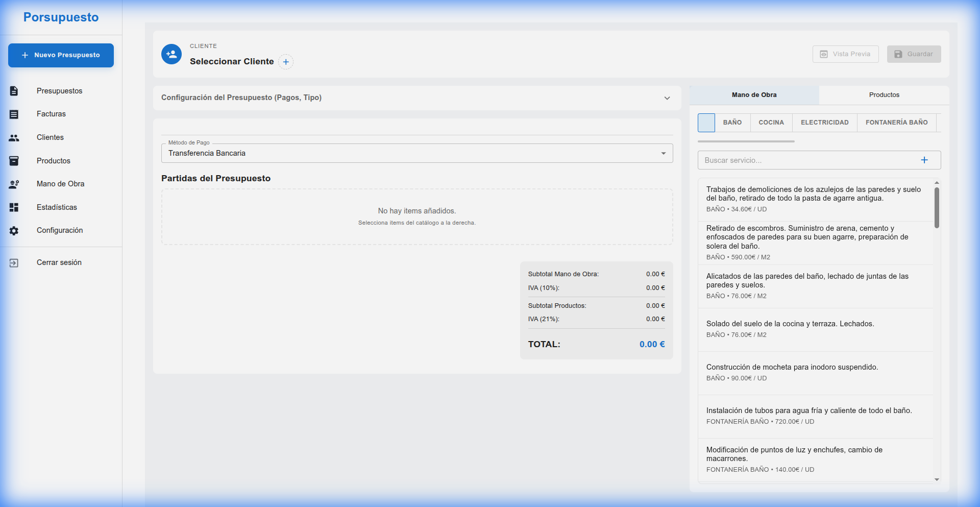
Task: Click the Cerrar sesión logout icon
Action: coord(14,263)
